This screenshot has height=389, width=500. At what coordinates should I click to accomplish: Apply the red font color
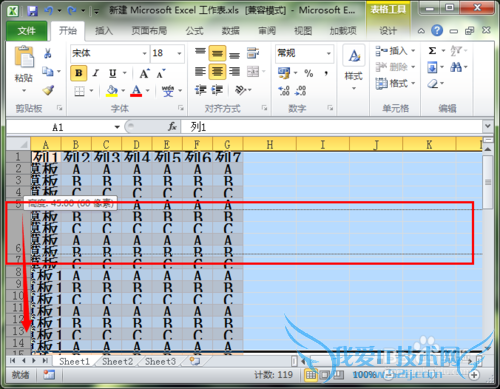tap(136, 91)
